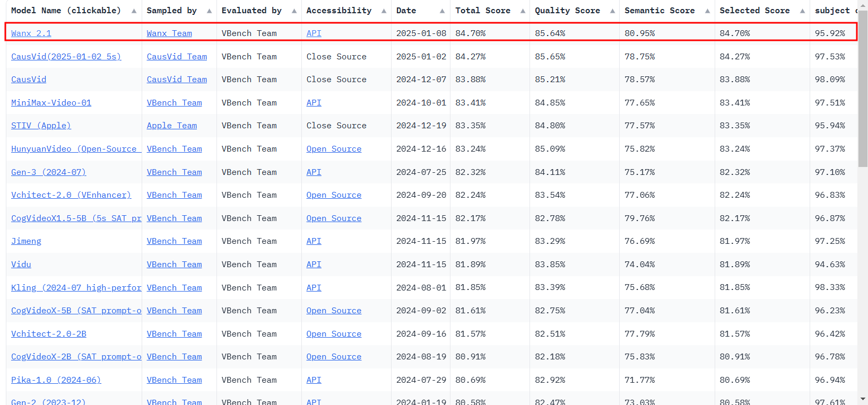Sort by Selected Score column arrow

click(803, 11)
